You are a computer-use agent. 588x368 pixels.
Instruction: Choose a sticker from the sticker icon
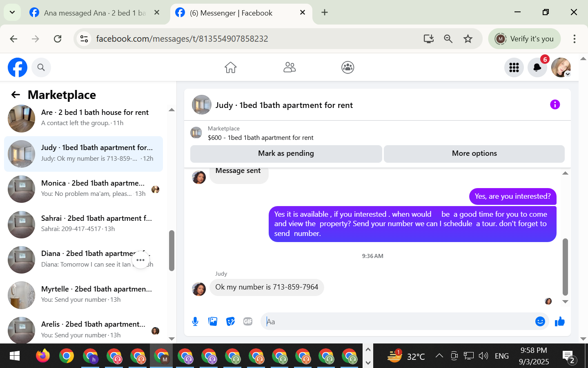pyautogui.click(x=230, y=321)
